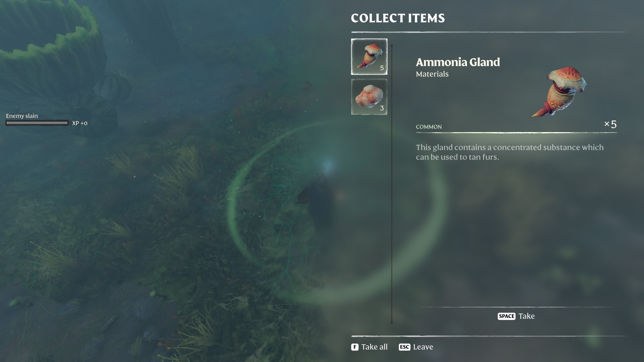
Task: Click the gland description text
Action: click(509, 152)
